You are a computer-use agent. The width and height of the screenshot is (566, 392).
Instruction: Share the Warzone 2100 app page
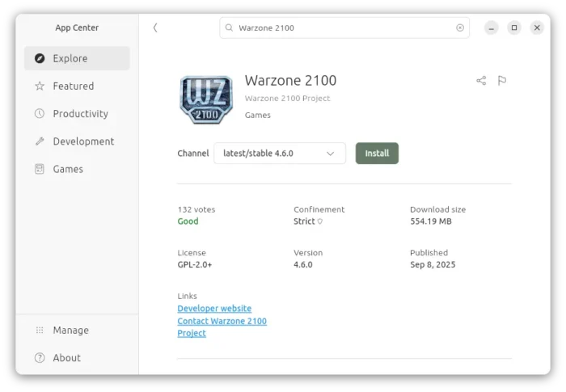[x=481, y=81]
